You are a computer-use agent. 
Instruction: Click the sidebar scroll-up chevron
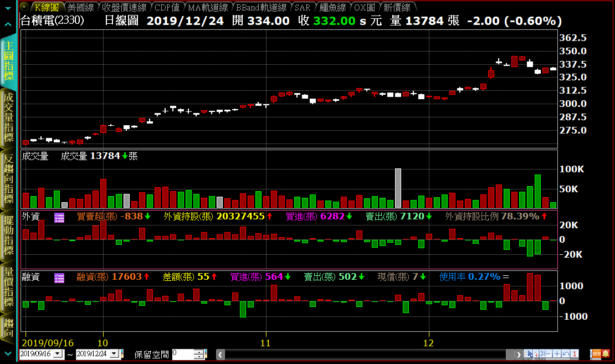point(8,24)
